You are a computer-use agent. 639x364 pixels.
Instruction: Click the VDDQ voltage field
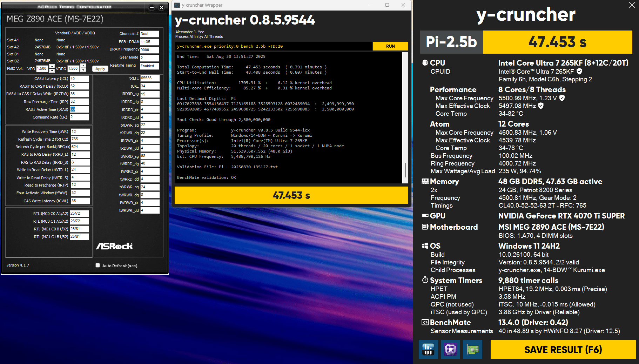(74, 69)
